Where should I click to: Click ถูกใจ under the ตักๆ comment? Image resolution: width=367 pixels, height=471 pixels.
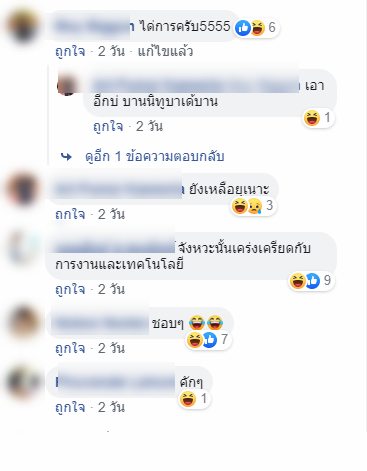pyautogui.click(x=70, y=407)
